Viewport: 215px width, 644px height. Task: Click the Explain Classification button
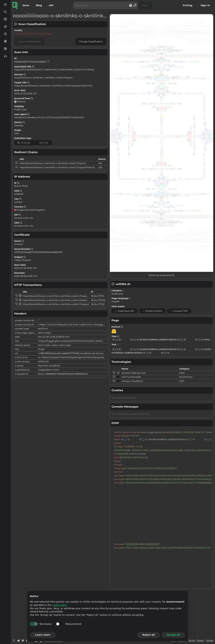(29, 41)
